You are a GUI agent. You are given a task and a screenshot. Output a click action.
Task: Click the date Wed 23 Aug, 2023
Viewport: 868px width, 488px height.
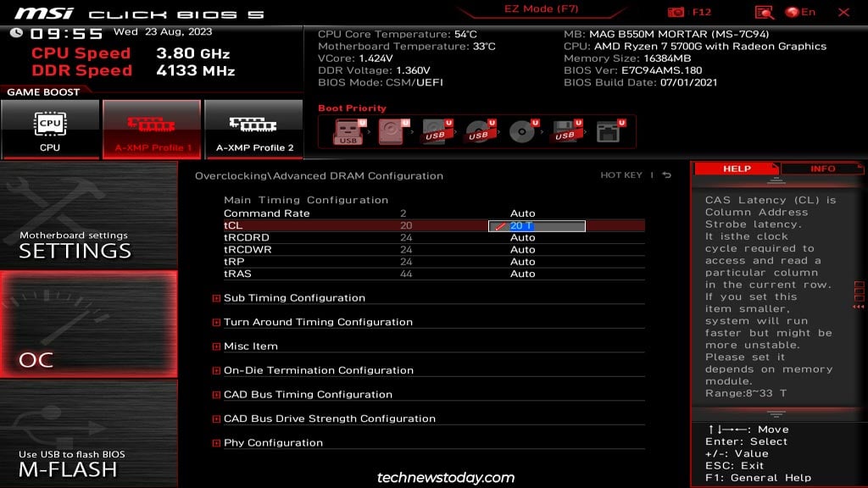pos(163,32)
